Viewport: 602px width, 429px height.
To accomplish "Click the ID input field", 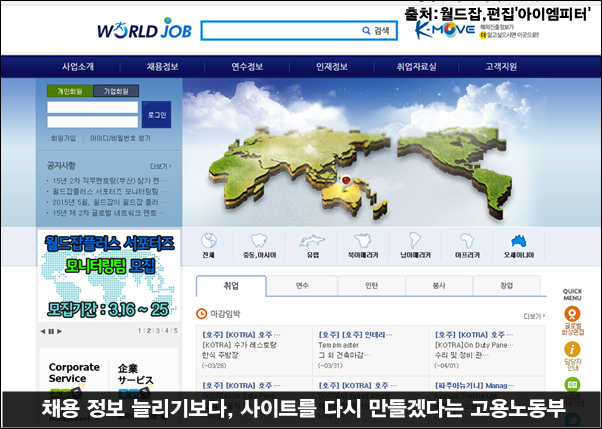I will pos(93,107).
